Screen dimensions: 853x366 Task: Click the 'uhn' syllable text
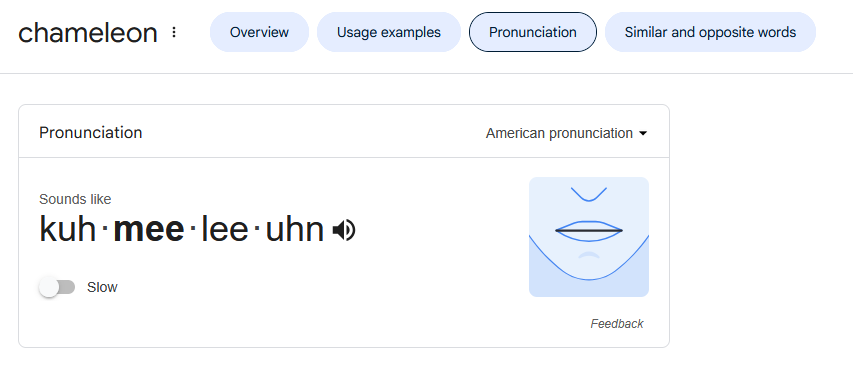[x=294, y=229]
